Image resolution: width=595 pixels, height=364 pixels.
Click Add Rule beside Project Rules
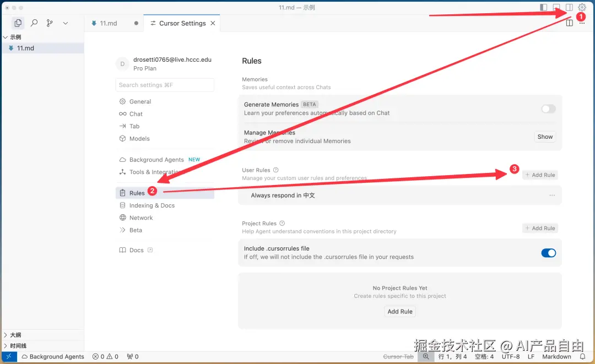click(540, 229)
